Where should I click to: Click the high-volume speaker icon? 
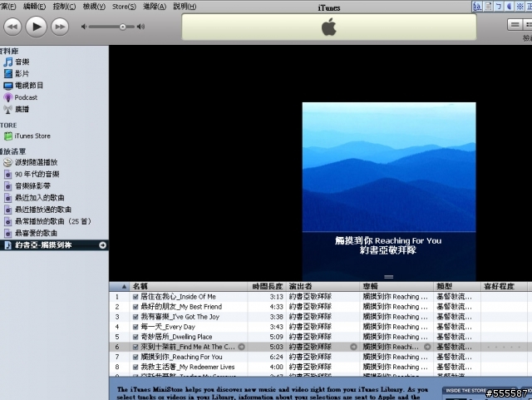pyautogui.click(x=140, y=27)
